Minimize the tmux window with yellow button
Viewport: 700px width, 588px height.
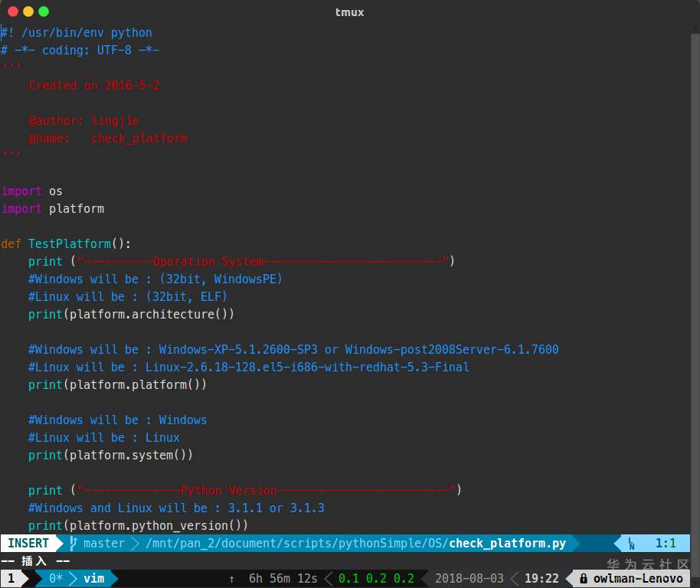click(x=28, y=11)
